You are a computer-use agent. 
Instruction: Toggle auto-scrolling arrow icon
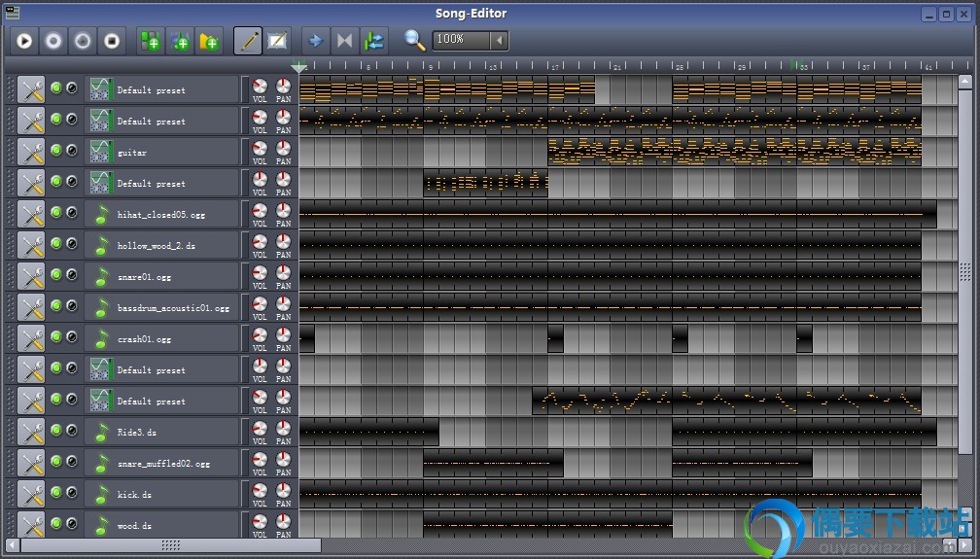point(316,41)
